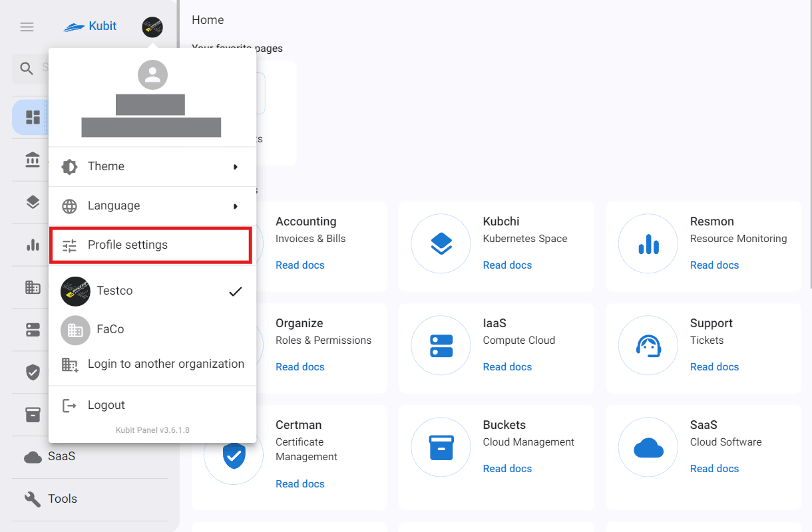Image resolution: width=812 pixels, height=532 pixels.
Task: Click the Resmon bar chart card icon
Action: tap(648, 244)
